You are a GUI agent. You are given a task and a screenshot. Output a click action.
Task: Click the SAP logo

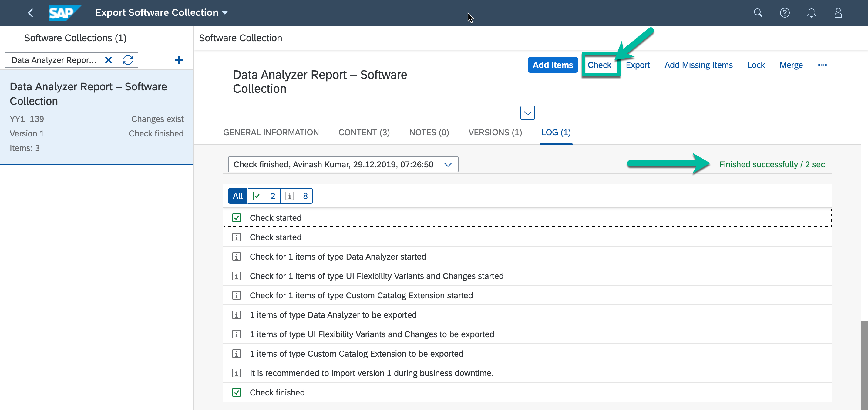pos(64,13)
